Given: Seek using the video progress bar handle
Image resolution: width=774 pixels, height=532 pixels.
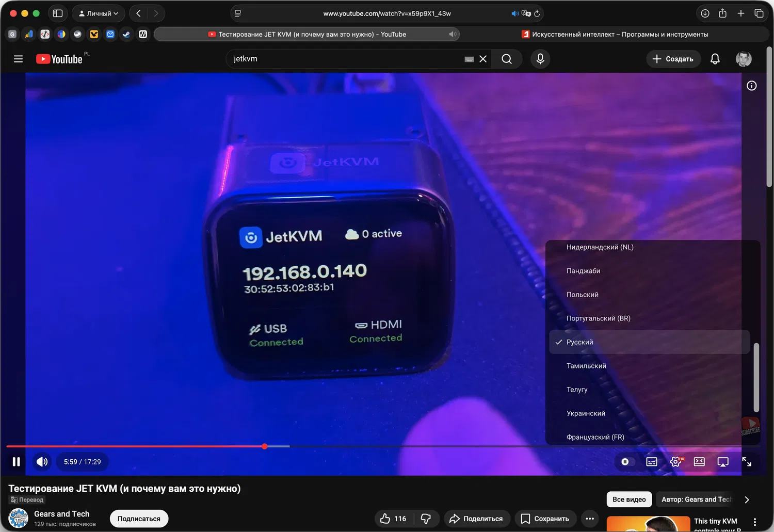Looking at the screenshot, I should tap(265, 446).
